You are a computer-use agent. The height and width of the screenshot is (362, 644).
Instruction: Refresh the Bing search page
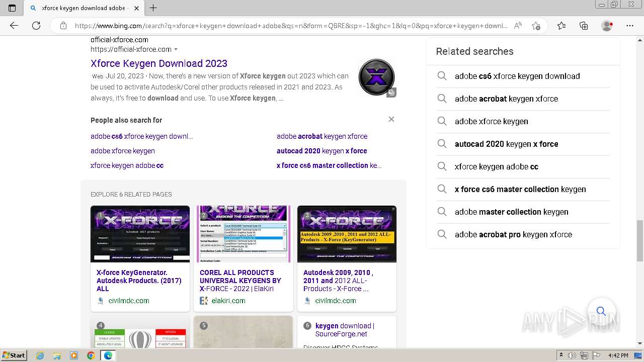pyautogui.click(x=36, y=26)
